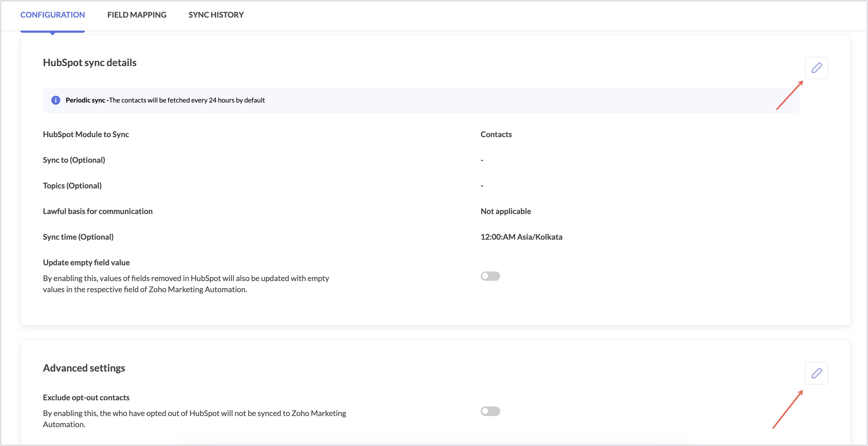Click the 'Sync to (Optional)' label
Viewport: 868px width, 446px height.
(x=74, y=160)
